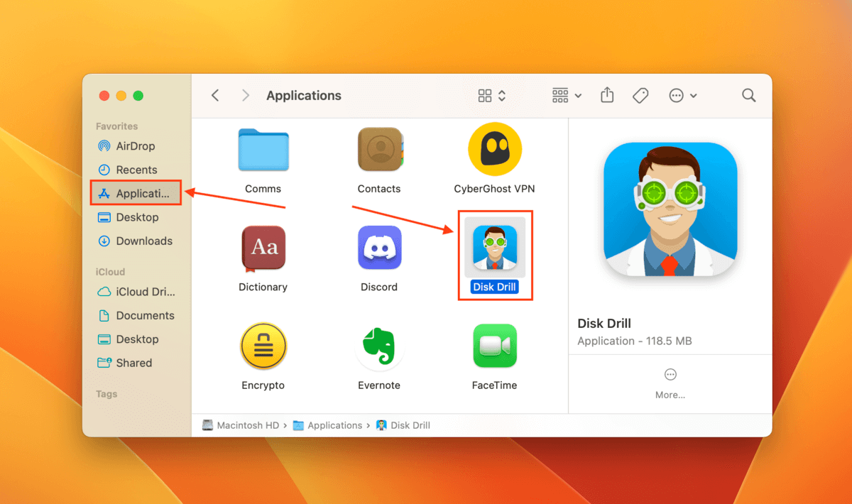Click the Tags toolbar icon
This screenshot has width=852, height=504.
click(x=640, y=95)
